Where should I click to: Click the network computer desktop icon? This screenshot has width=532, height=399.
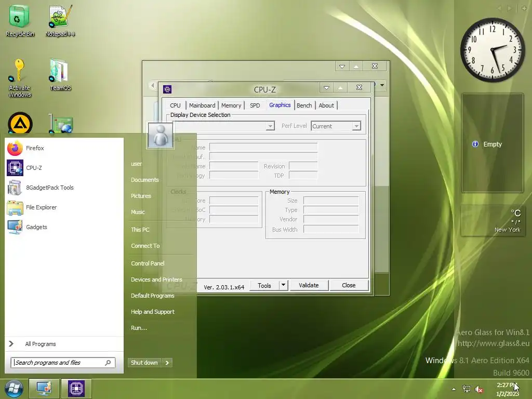tap(61, 124)
